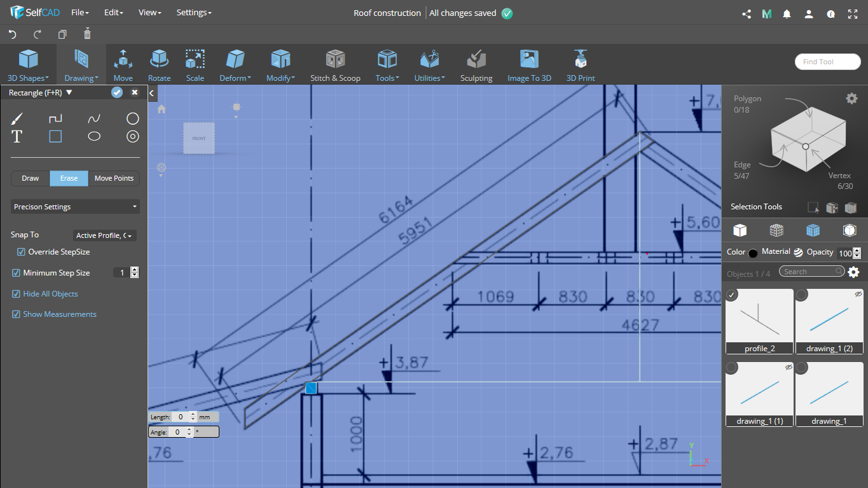The image size is (868, 488).
Task: Open the Edit menu
Action: [x=113, y=13]
